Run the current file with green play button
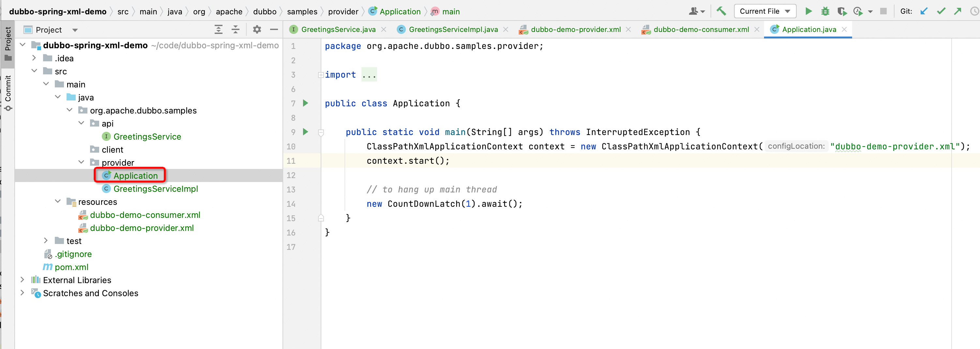The width and height of the screenshot is (980, 349). click(x=808, y=11)
